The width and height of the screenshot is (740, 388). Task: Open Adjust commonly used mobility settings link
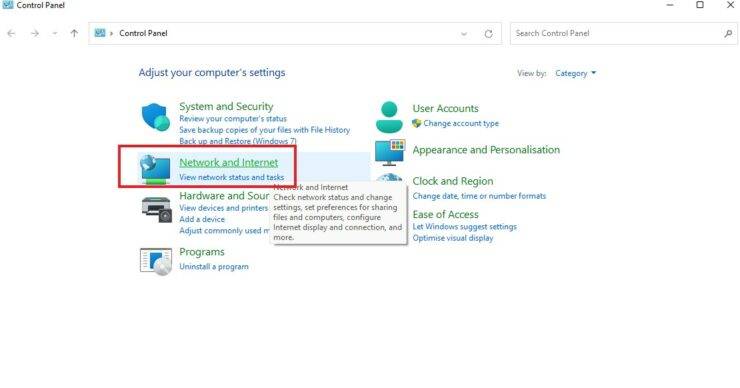(x=224, y=230)
